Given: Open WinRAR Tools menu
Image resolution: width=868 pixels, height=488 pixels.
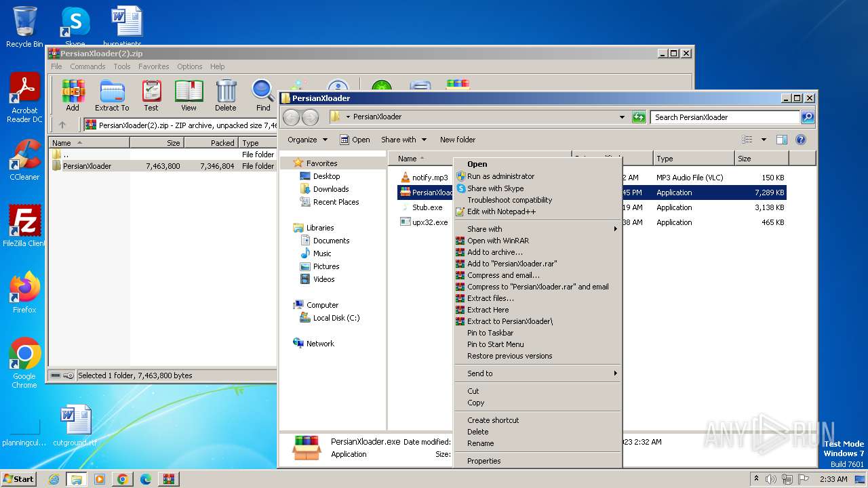Looking at the screenshot, I should pyautogui.click(x=122, y=66).
